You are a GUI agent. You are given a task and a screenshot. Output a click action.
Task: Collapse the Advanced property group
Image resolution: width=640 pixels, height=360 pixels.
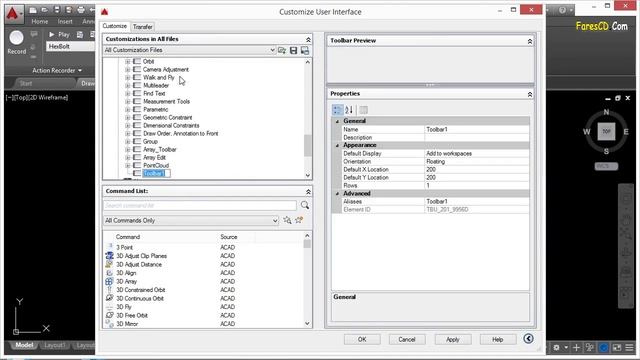(337, 193)
